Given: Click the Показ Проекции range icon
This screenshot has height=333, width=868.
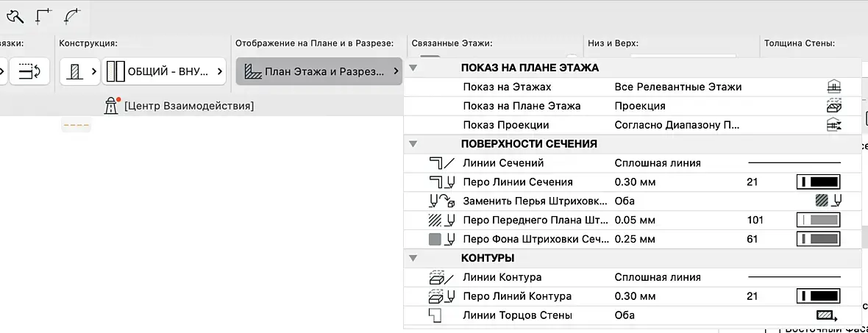Looking at the screenshot, I should coord(833,125).
